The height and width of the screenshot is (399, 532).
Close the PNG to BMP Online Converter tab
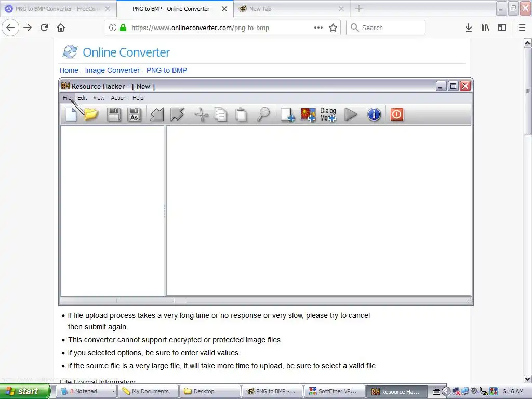coord(224,9)
